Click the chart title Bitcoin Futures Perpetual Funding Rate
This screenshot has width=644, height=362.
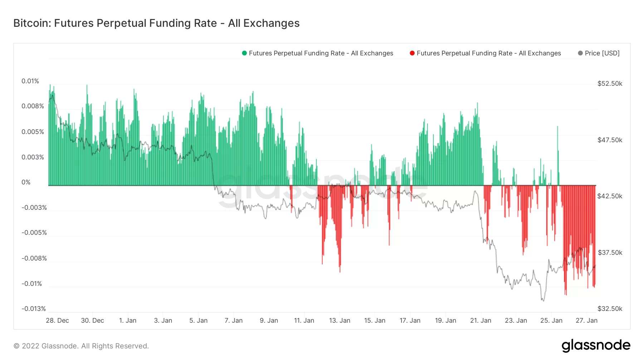156,23
